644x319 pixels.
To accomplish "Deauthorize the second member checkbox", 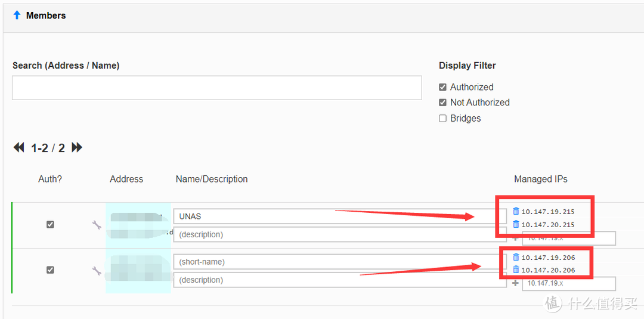I will pyautogui.click(x=50, y=270).
